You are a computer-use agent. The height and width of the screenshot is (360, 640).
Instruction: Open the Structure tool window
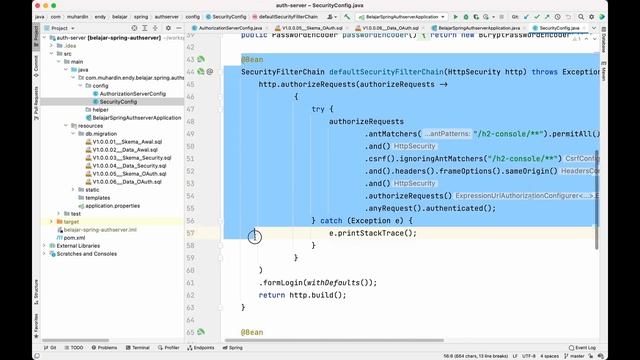click(36, 292)
